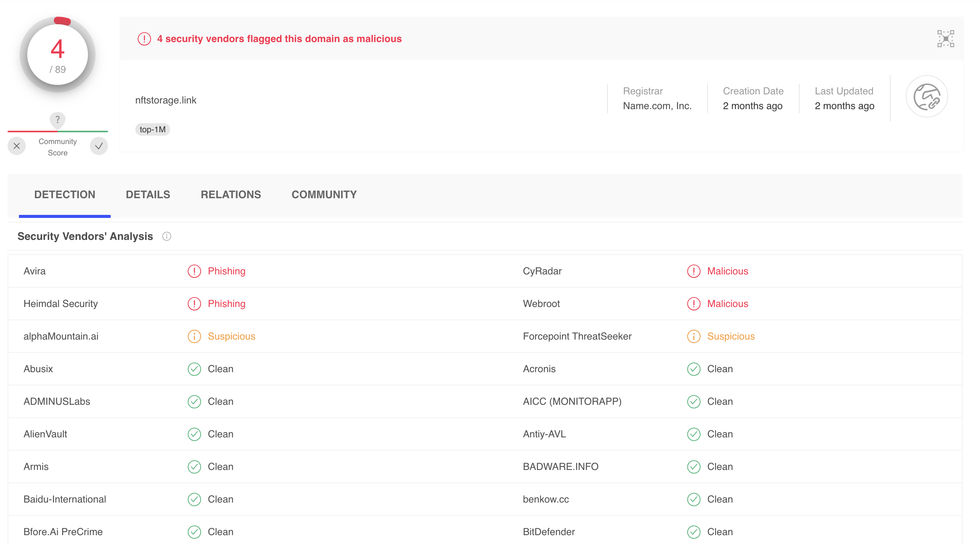Click the 4/89 detection score circle
Screen dimensions: 980x545
click(58, 55)
